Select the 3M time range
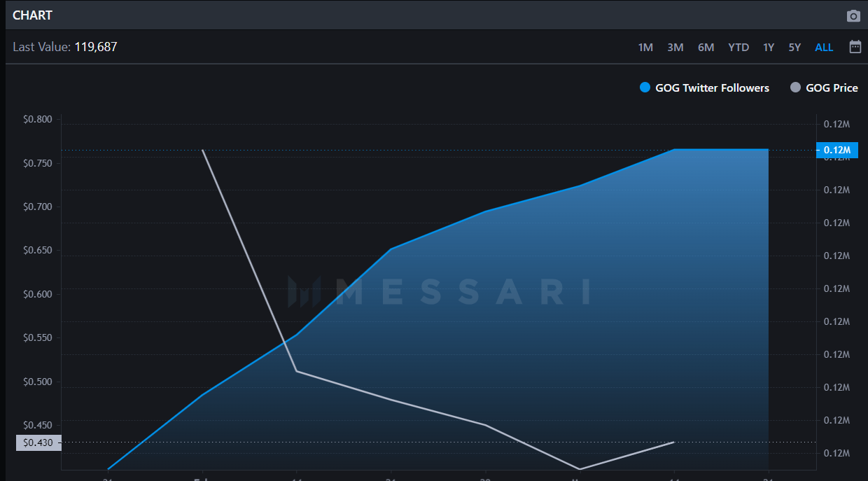Image resolution: width=868 pixels, height=481 pixels. point(675,48)
